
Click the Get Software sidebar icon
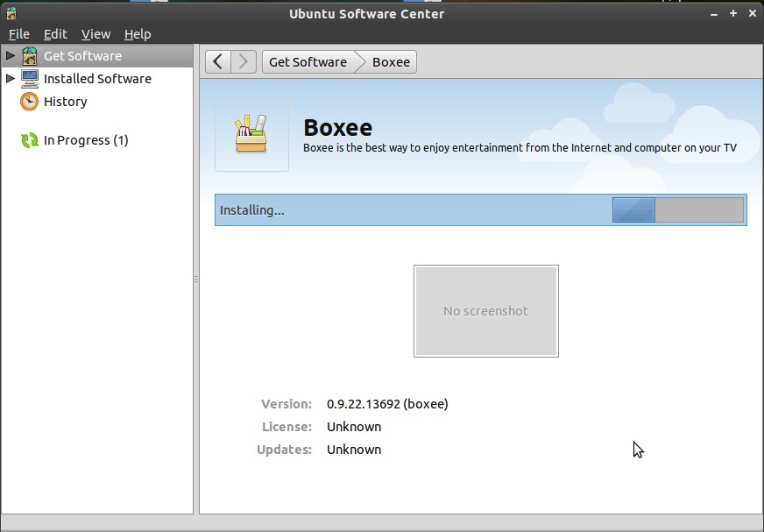(29, 56)
